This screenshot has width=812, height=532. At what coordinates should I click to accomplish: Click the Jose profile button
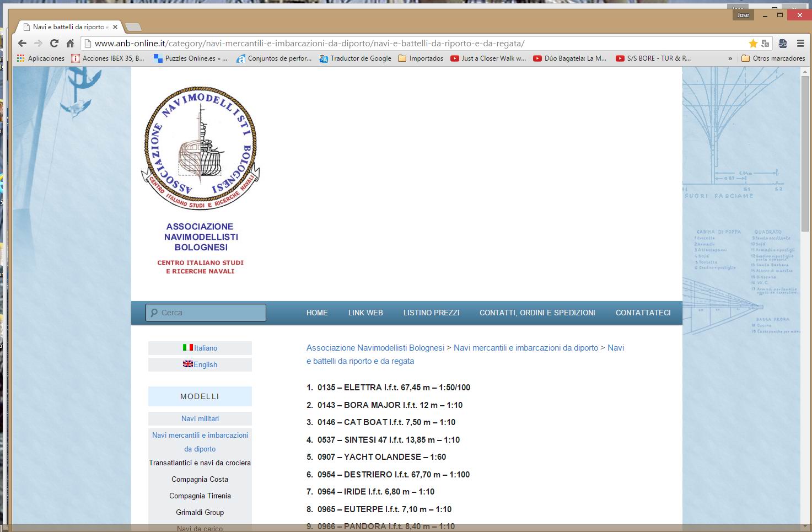743,15
